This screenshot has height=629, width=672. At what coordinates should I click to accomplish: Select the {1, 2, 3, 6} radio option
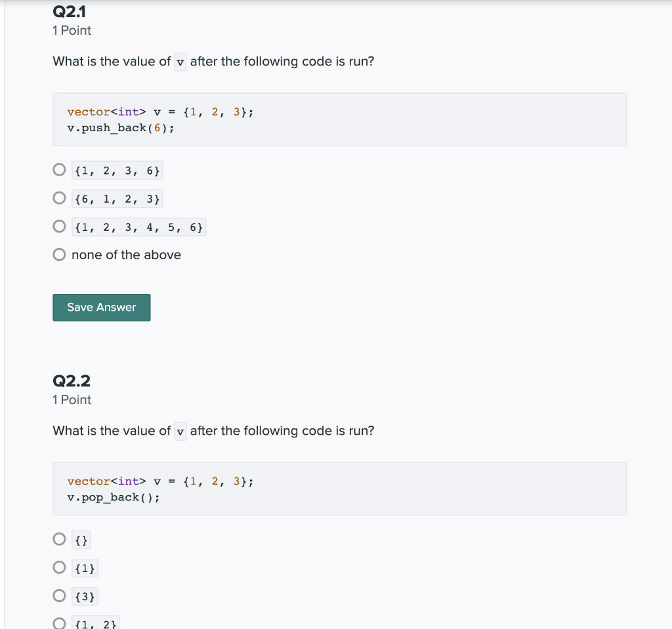[x=59, y=170]
